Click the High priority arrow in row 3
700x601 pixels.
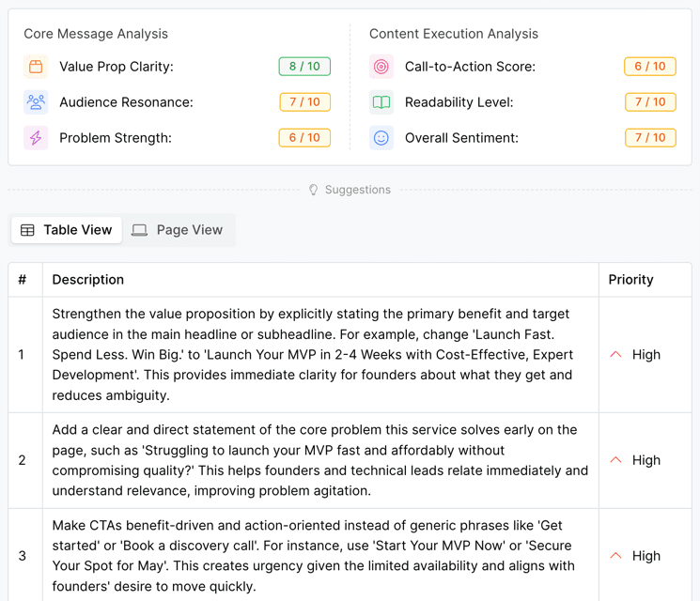(x=616, y=556)
